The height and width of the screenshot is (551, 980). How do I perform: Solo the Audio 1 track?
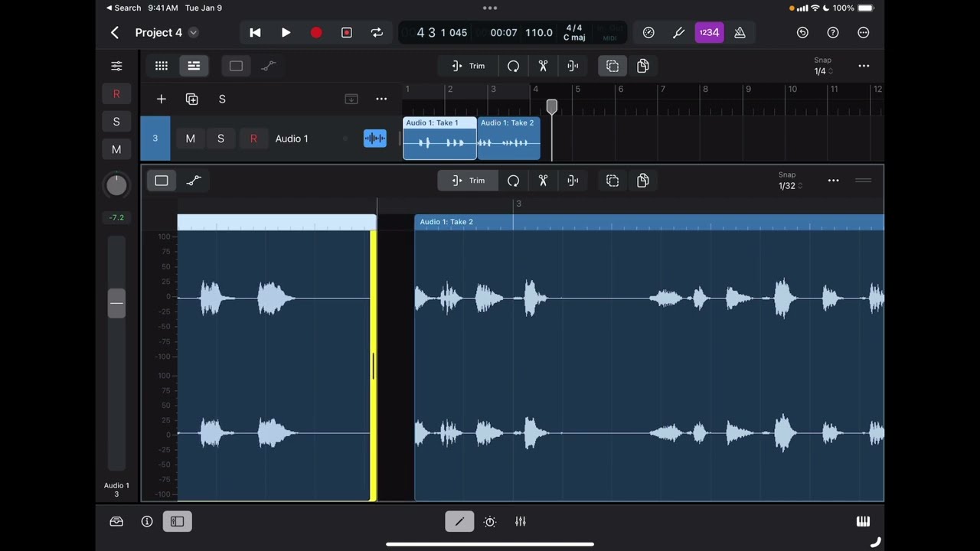click(x=220, y=139)
